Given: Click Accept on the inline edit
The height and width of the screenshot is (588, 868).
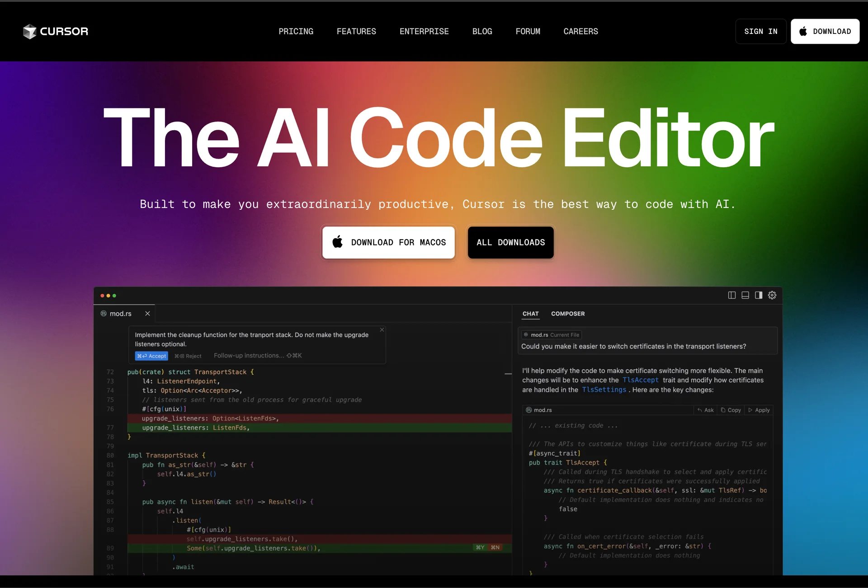Looking at the screenshot, I should (x=151, y=356).
